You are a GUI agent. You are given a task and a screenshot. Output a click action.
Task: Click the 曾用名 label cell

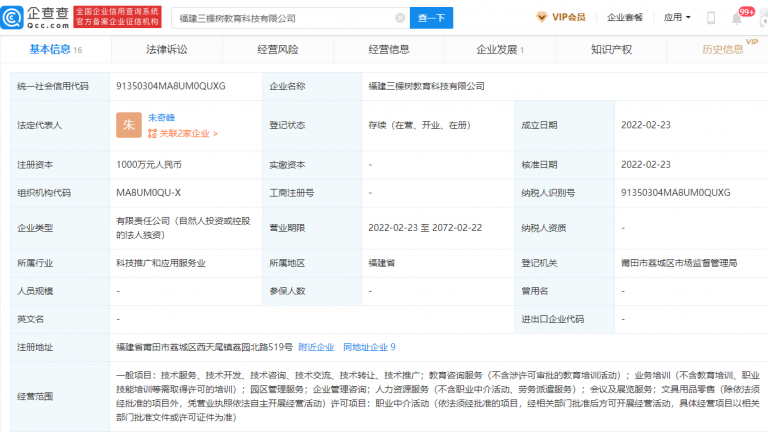coord(564,291)
